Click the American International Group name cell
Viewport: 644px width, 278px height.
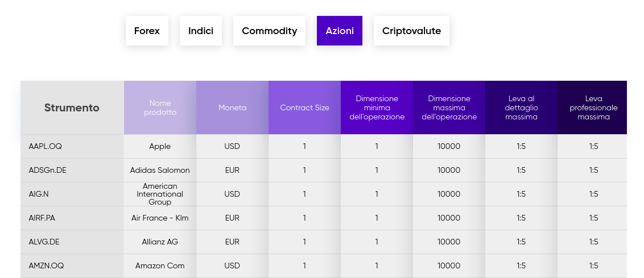tap(160, 194)
